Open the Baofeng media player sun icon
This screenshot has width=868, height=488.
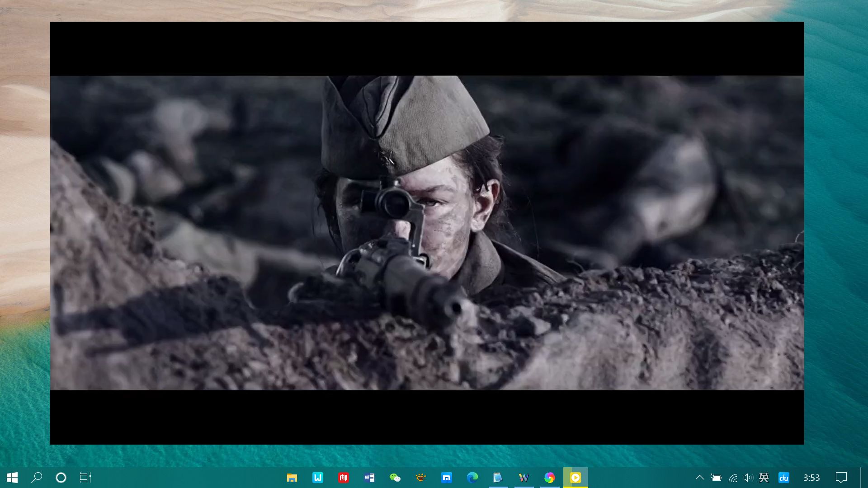(420, 478)
